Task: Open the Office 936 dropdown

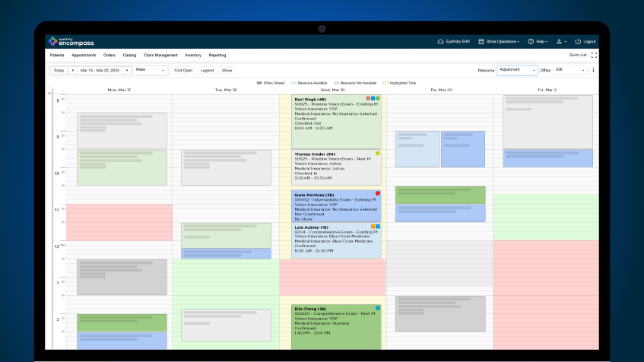Action: click(570, 70)
